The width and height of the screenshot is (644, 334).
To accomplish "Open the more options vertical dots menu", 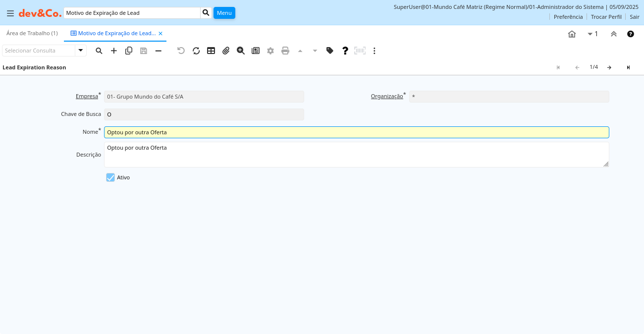I will coord(375,51).
